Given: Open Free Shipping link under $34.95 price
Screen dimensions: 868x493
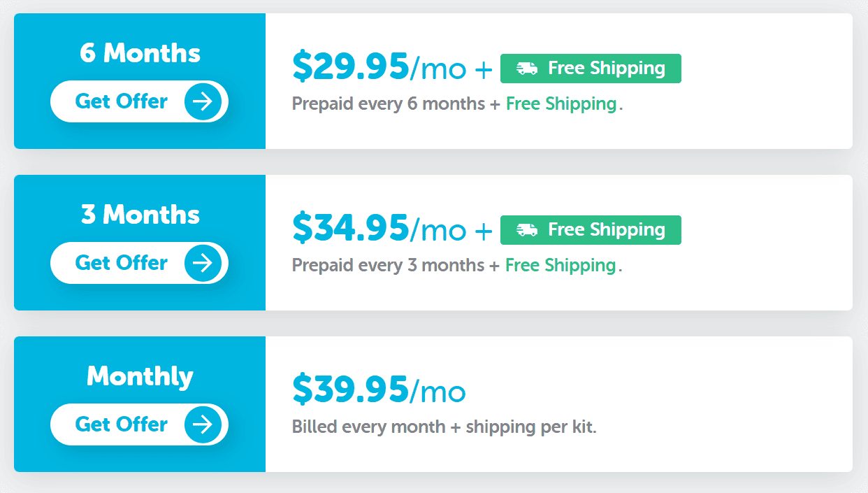Looking at the screenshot, I should pyautogui.click(x=560, y=266).
